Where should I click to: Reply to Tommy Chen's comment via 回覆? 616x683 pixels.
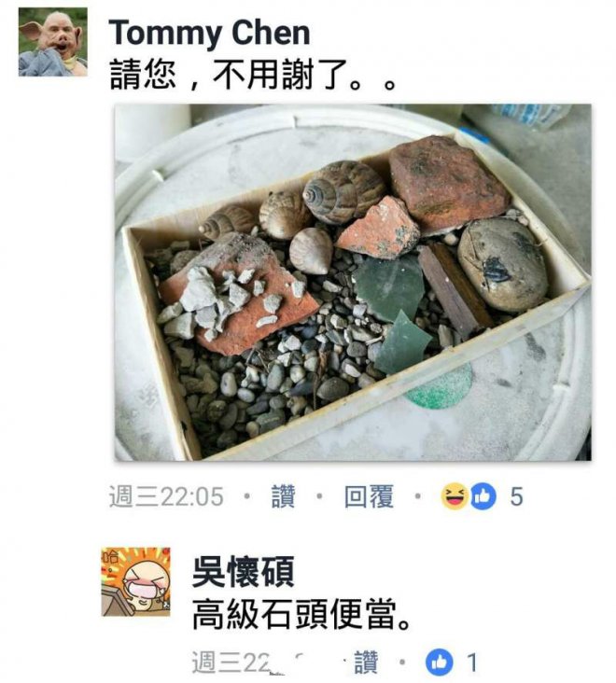tap(369, 496)
